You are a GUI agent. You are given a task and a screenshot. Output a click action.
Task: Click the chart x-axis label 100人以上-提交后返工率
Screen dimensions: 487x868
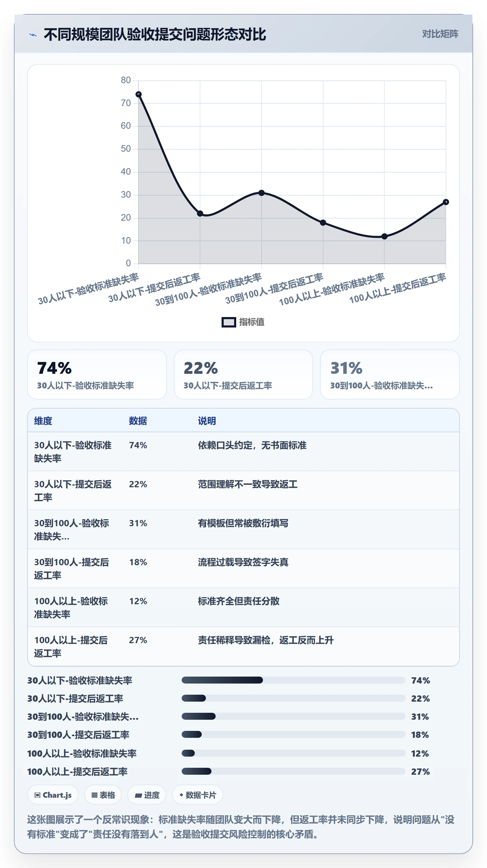click(x=398, y=288)
